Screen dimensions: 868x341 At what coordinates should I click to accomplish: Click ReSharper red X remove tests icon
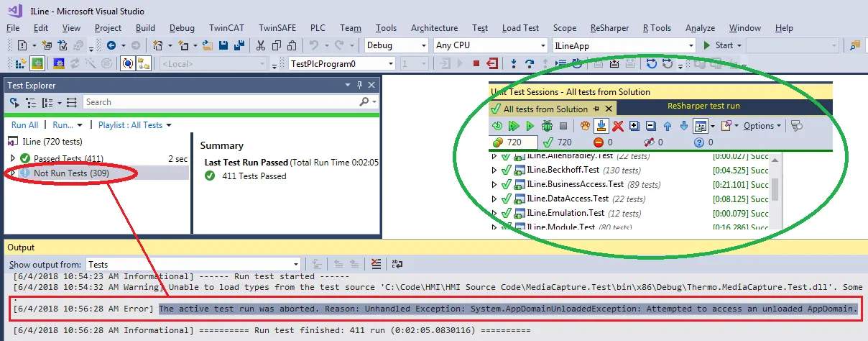618,126
